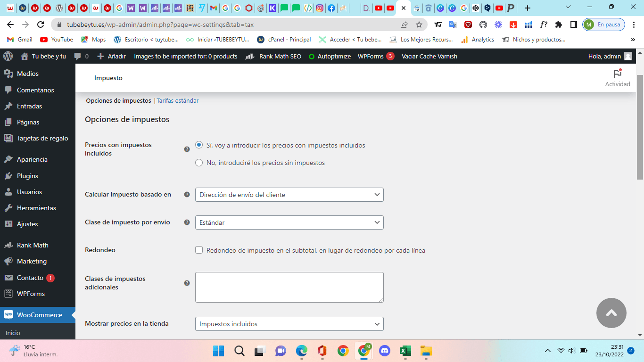Click Vaciar Cache Varnish in admin bar

click(x=429, y=56)
